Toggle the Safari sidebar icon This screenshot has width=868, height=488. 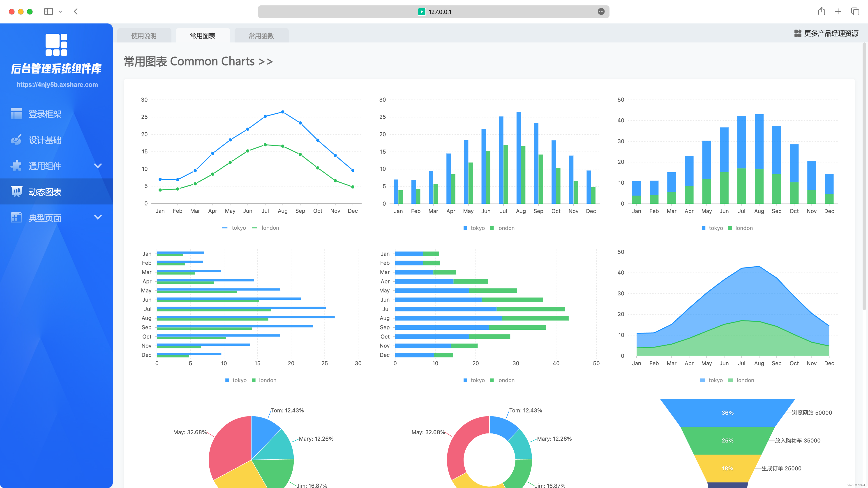pyautogui.click(x=48, y=12)
